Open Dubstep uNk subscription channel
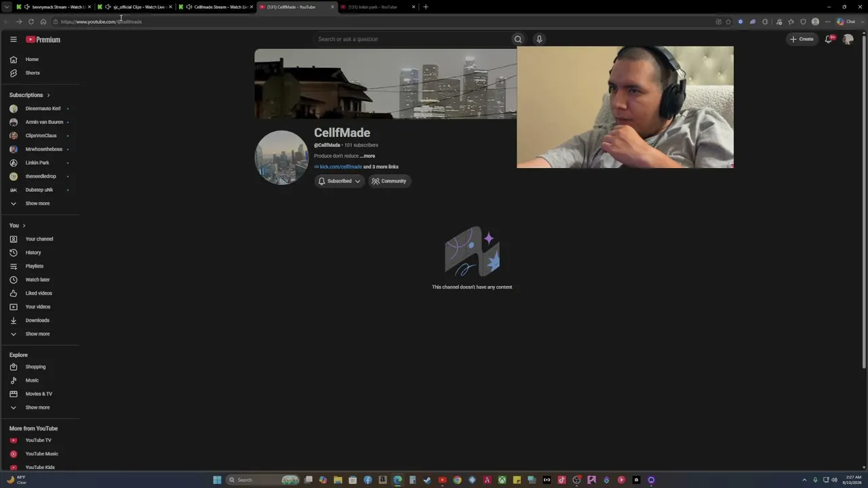Viewport: 868px width, 488px height. (x=41, y=190)
